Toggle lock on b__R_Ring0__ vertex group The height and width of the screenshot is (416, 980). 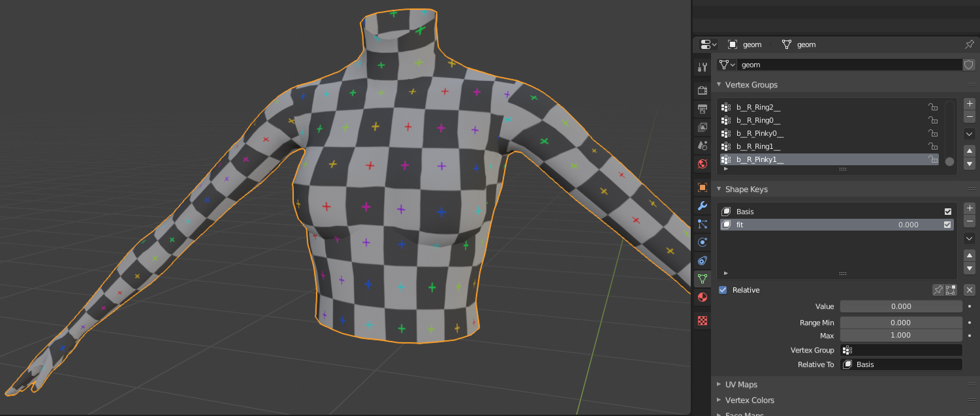(933, 120)
